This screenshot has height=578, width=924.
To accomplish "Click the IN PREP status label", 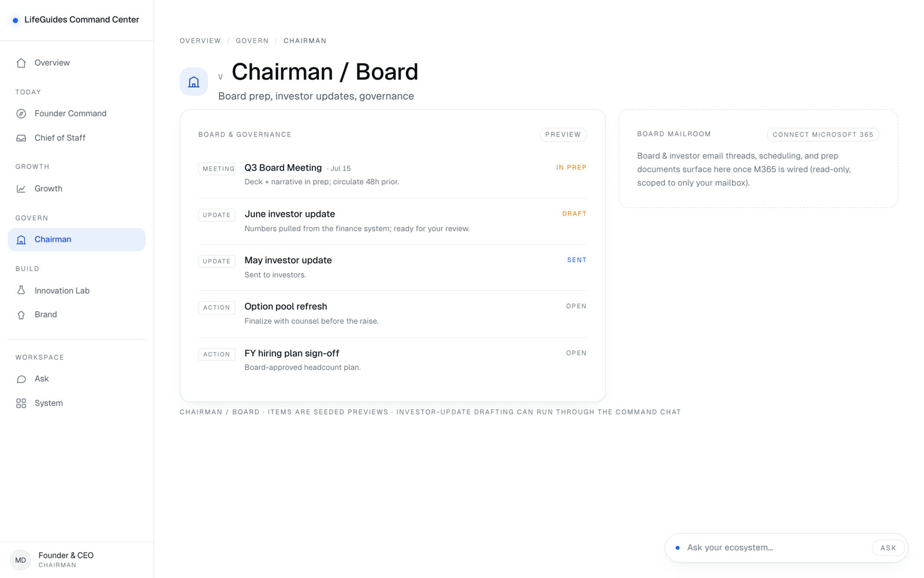I will coord(571,168).
